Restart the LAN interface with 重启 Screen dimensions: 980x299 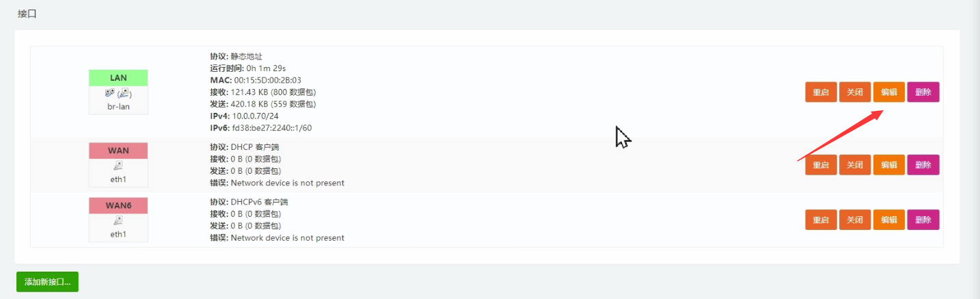pos(821,92)
